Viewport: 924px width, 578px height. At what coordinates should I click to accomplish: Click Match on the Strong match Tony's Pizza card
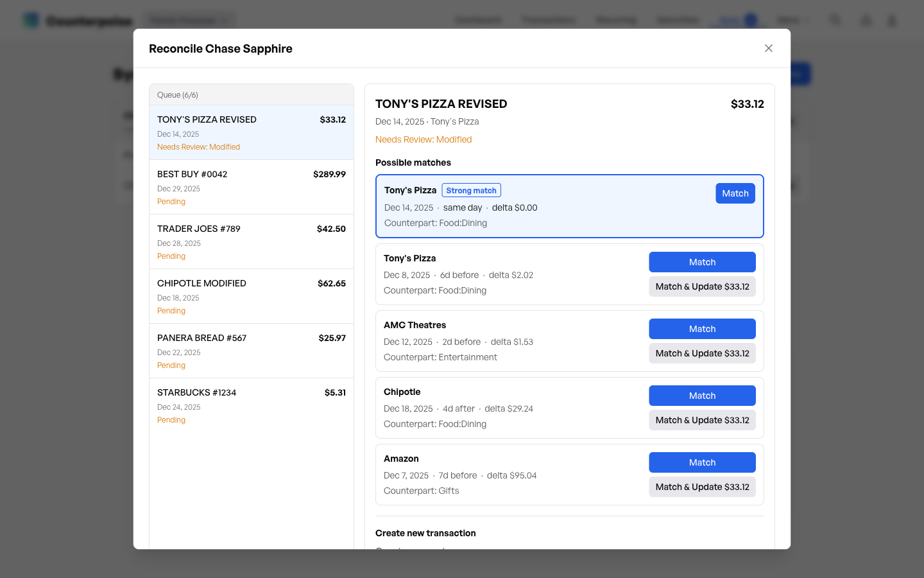[735, 193]
